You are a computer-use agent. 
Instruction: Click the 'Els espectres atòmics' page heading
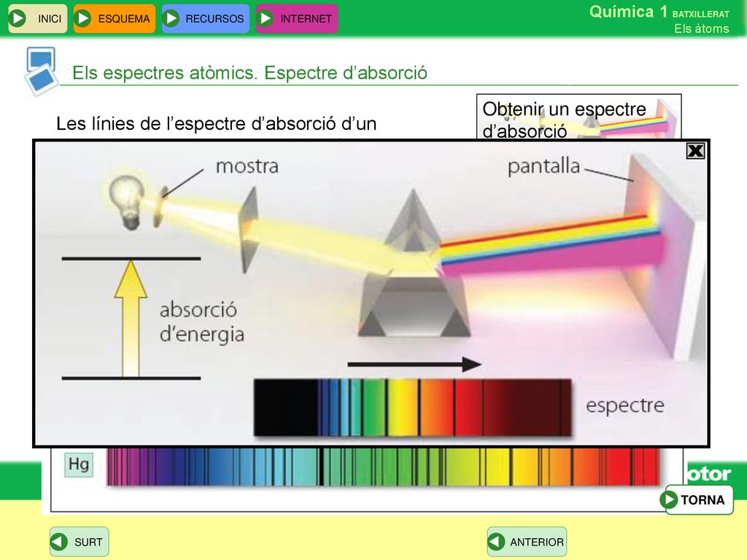[x=249, y=73]
